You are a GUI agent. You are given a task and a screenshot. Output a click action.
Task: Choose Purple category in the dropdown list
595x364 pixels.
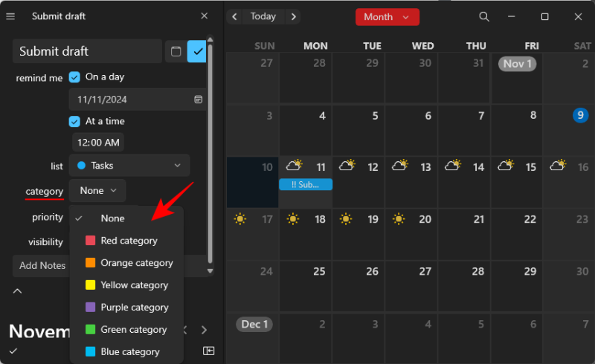click(134, 307)
